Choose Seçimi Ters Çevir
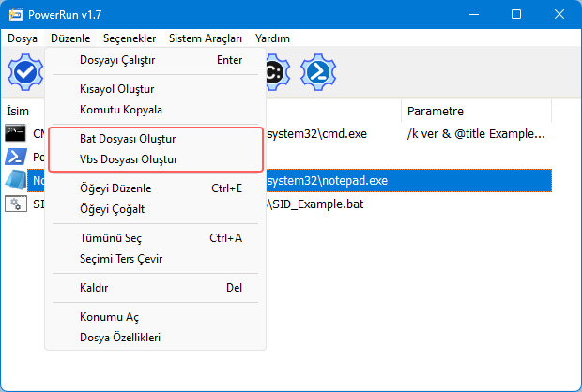 pyautogui.click(x=155, y=259)
